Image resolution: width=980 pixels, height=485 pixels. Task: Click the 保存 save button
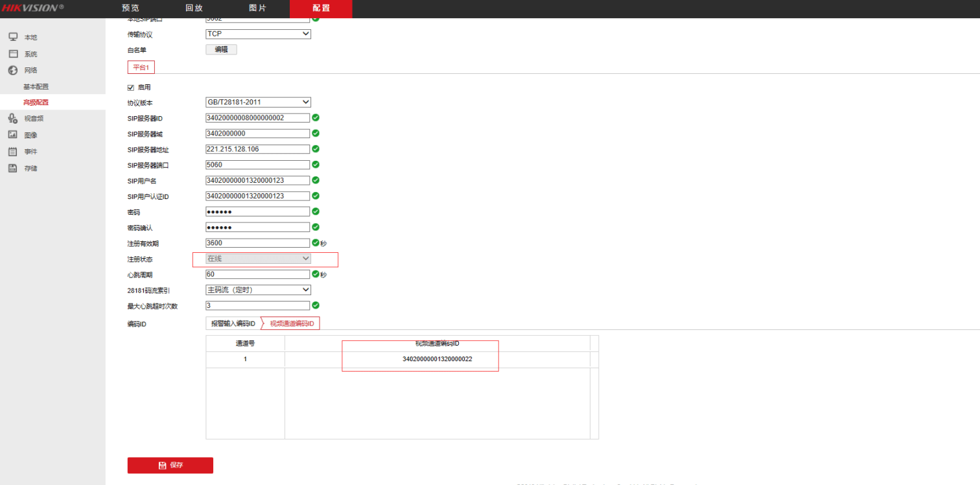(170, 465)
